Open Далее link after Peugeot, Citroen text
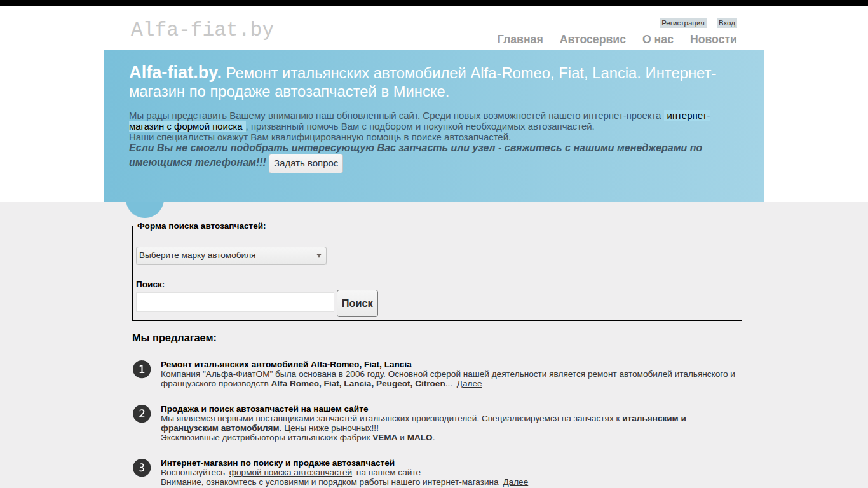 470,384
